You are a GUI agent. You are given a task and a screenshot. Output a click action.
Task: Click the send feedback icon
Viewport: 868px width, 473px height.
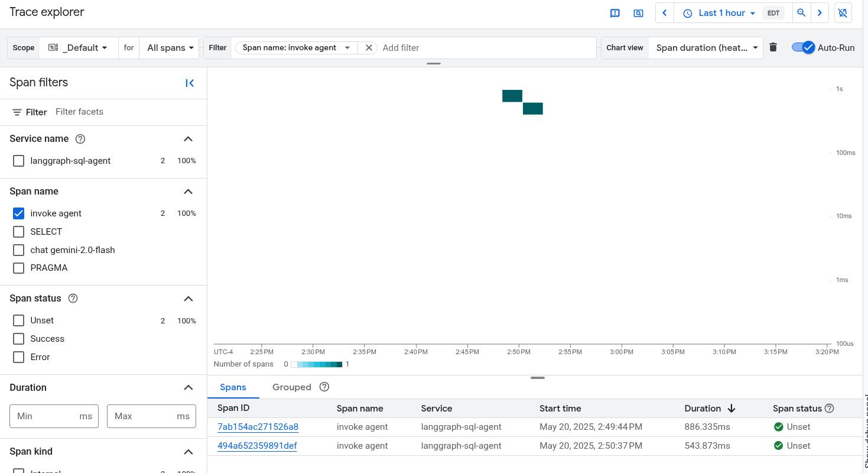point(615,13)
